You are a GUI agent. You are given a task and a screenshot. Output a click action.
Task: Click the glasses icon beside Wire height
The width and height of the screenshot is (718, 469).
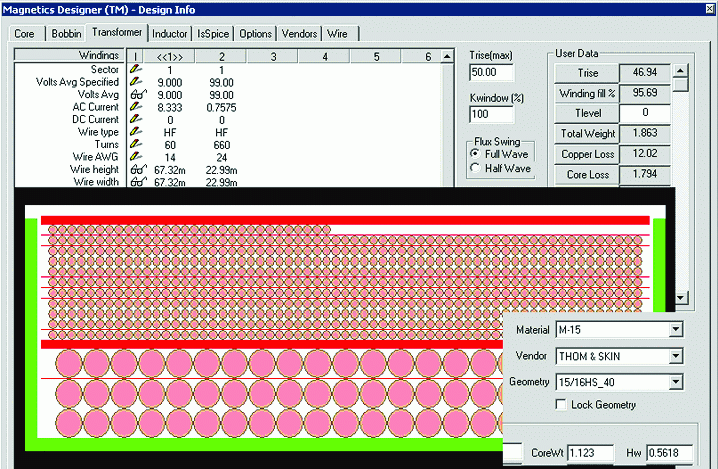click(137, 170)
